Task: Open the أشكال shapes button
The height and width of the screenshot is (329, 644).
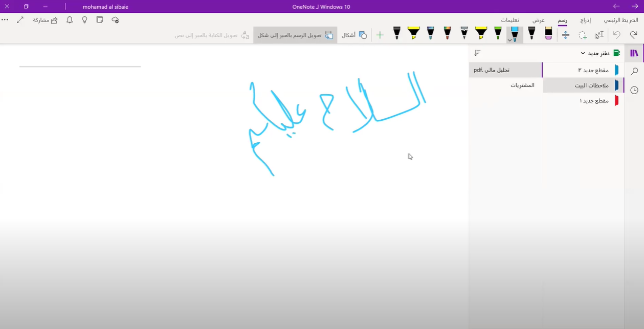Action: [354, 35]
